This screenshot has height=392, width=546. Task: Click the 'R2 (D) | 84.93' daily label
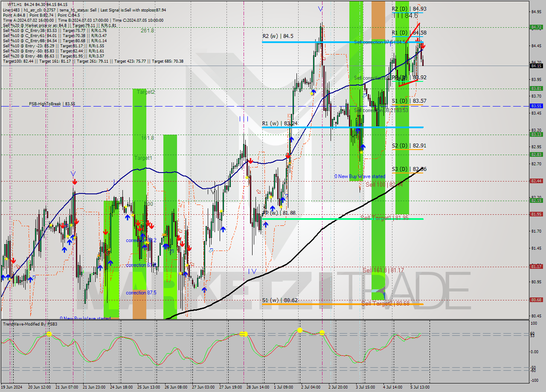409,9
